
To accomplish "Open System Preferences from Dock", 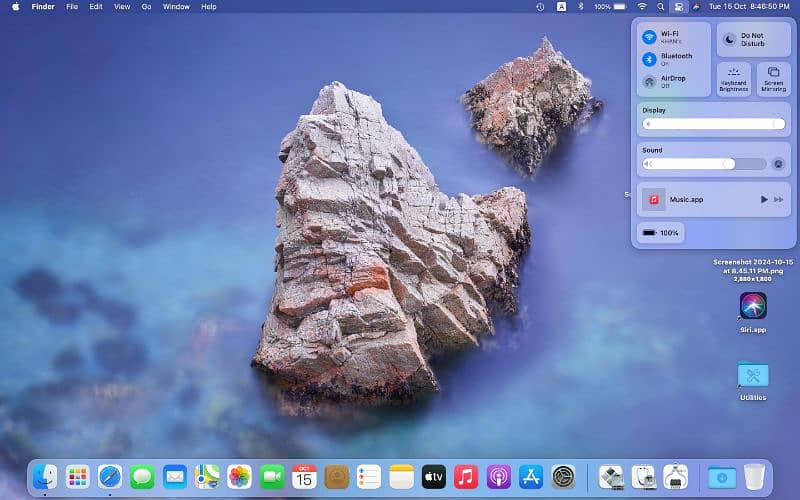I will (563, 477).
